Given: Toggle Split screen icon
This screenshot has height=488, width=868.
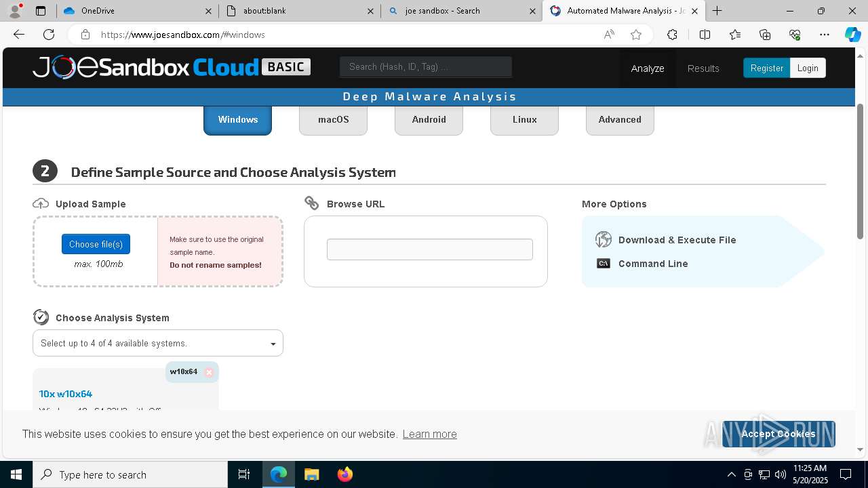Looking at the screenshot, I should [x=705, y=35].
